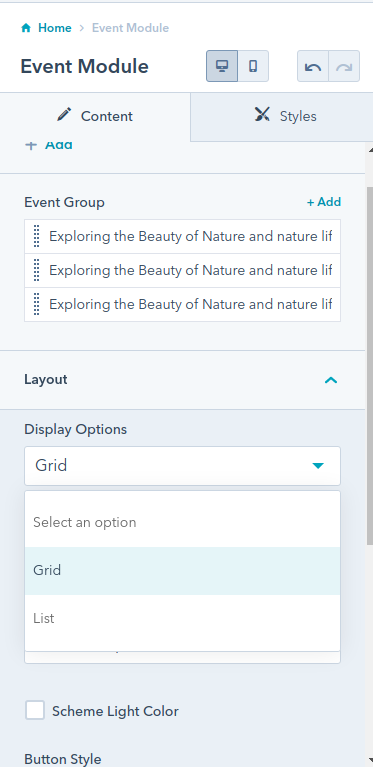This screenshot has height=767, width=373.
Task: Enable Scheme Light Color checkbox
Action: [x=35, y=710]
